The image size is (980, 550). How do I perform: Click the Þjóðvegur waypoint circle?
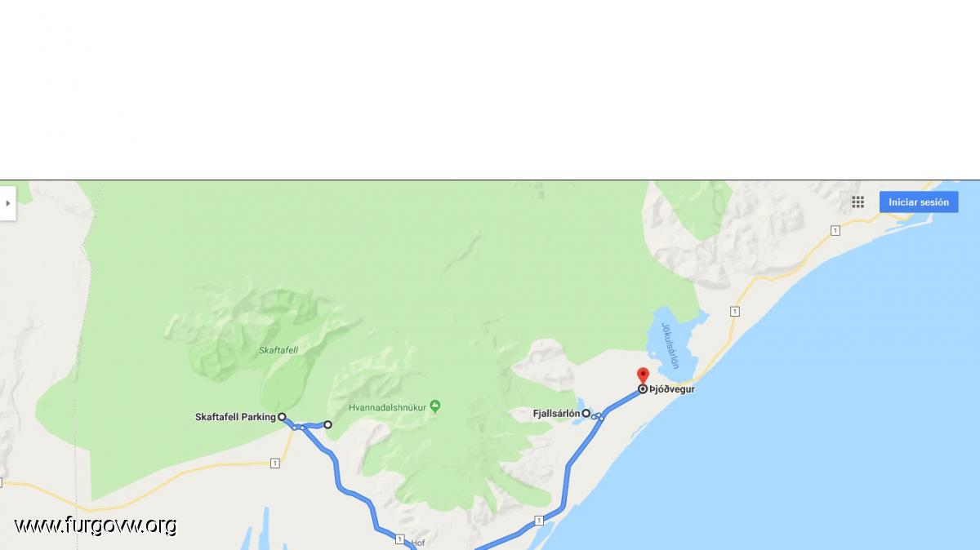643,389
